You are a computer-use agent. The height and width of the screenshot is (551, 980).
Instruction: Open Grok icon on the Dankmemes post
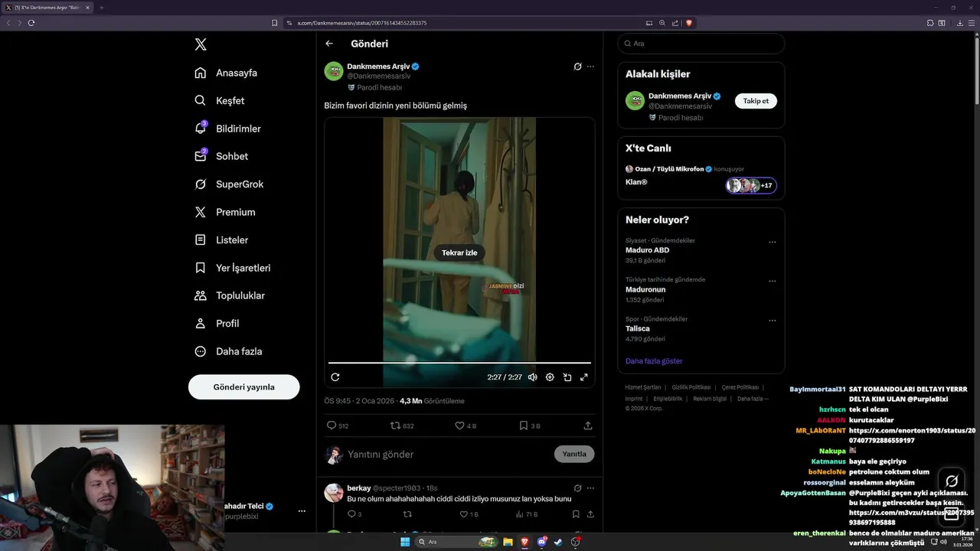(x=577, y=67)
